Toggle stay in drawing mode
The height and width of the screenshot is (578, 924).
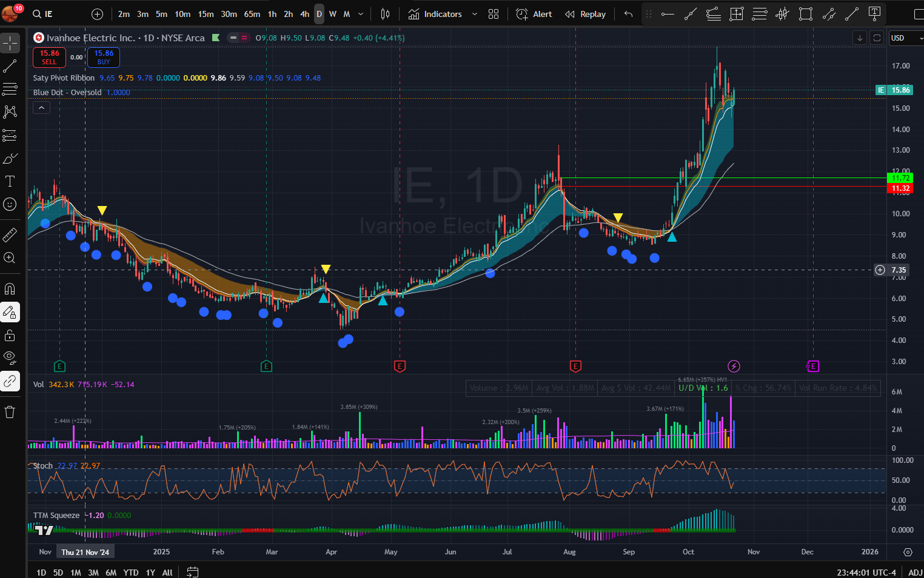tap(10, 312)
